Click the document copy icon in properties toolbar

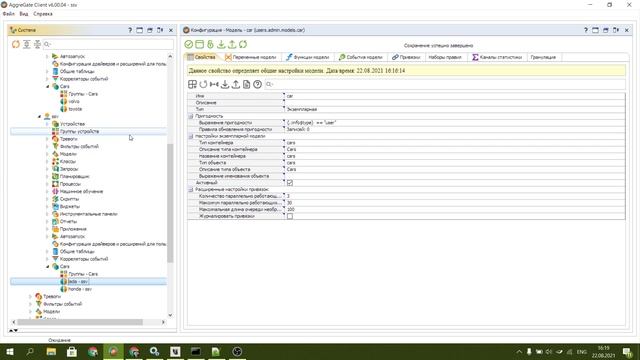click(x=247, y=84)
